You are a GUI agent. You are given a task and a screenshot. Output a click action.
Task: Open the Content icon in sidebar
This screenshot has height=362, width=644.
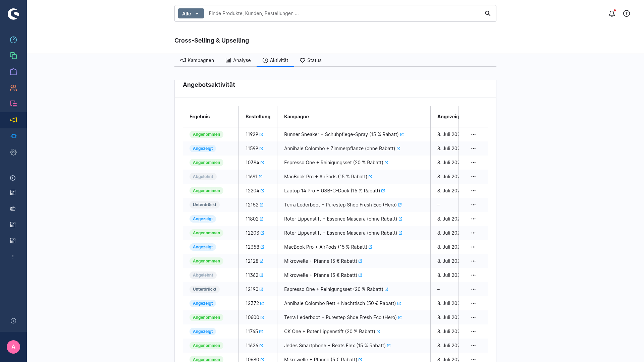click(x=13, y=104)
